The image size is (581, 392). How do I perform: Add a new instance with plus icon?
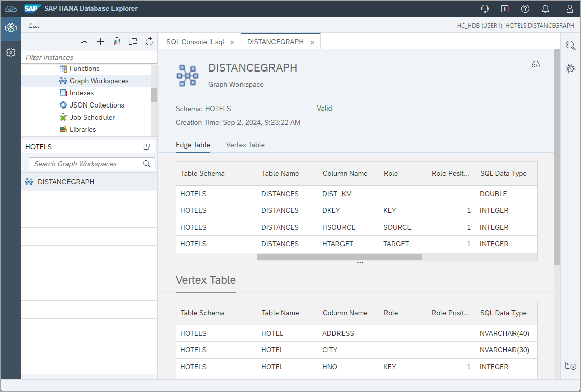[x=100, y=41]
